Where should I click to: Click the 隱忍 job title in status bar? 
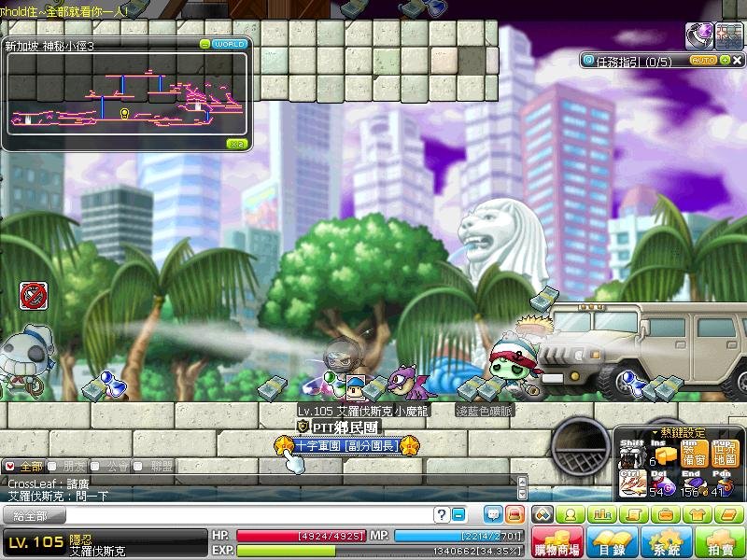click(x=80, y=540)
